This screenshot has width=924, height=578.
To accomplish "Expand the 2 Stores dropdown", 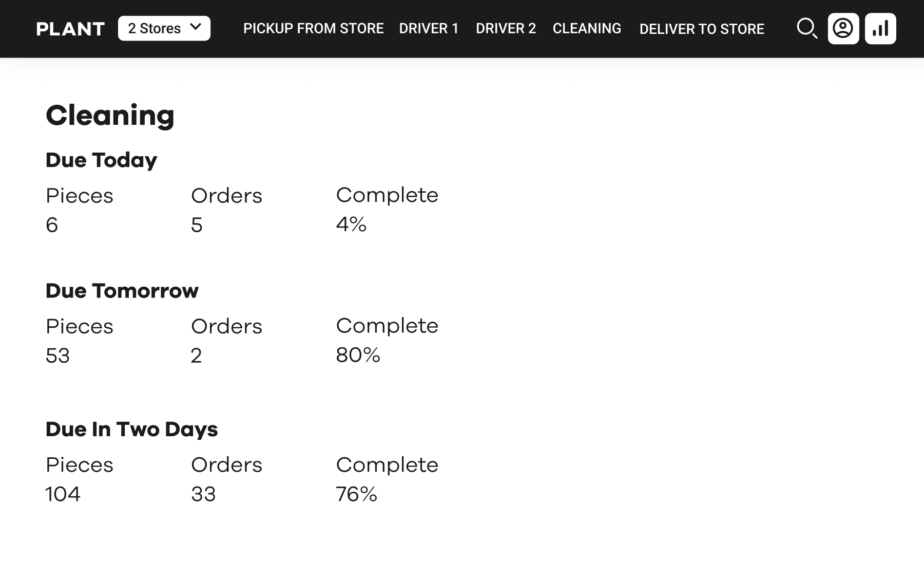I will [x=164, y=28].
